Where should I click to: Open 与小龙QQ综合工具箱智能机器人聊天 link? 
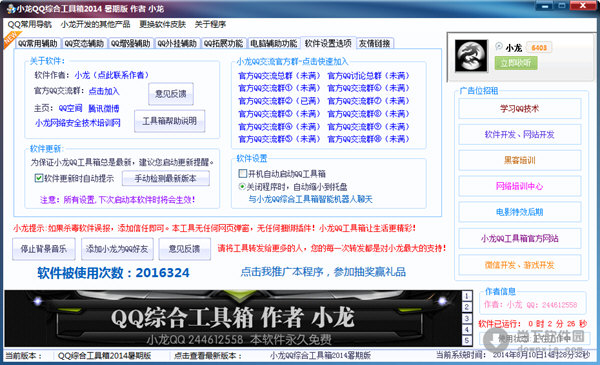click(310, 199)
